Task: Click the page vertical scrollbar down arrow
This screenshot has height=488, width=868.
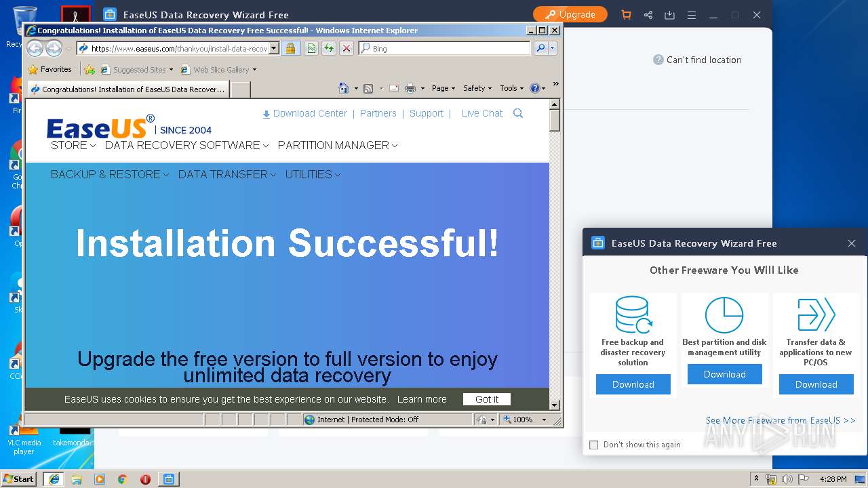Action: (x=554, y=405)
